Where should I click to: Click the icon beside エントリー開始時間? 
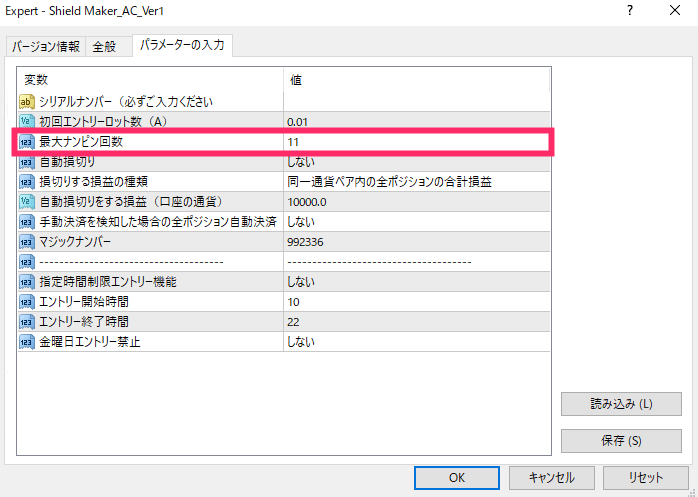point(27,302)
